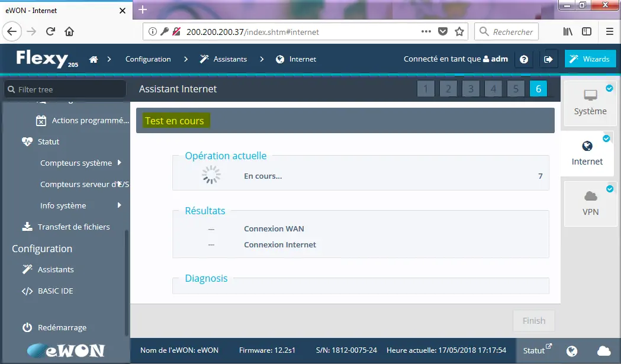Viewport: 621px width, 364px height.
Task: Open the Système wizard tab
Action: tap(590, 103)
